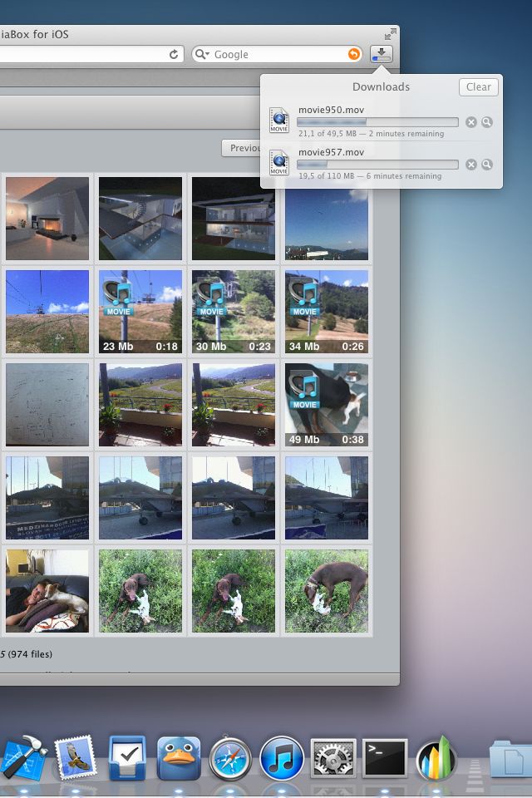The image size is (532, 798).
Task: Select the "movie950.mov" filename text
Action: point(331,110)
